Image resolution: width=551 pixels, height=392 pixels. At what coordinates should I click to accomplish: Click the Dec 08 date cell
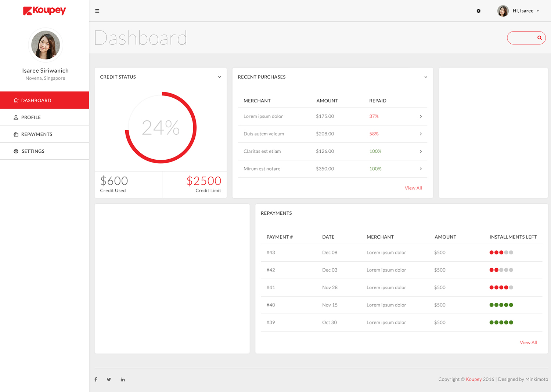pos(330,253)
